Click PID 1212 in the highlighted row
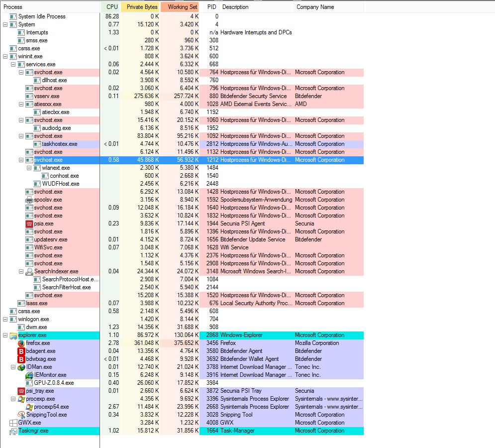This screenshot has width=495, height=448. [x=212, y=160]
